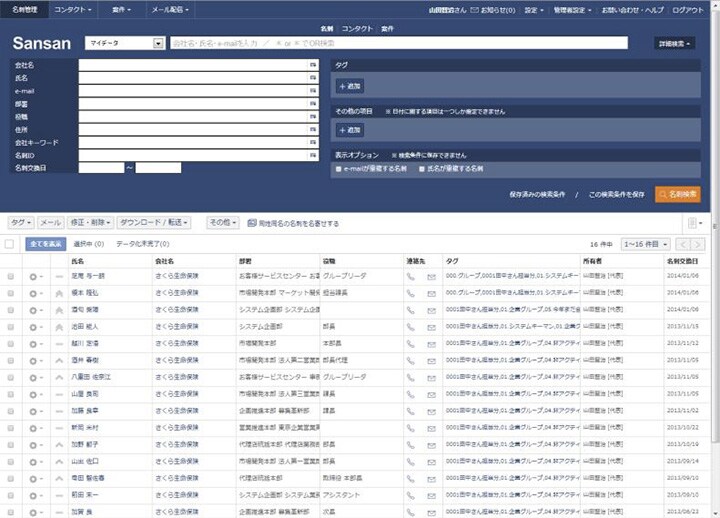Click +追加 under その他の項目
Viewport: 720px width, 518px height.
(x=350, y=130)
